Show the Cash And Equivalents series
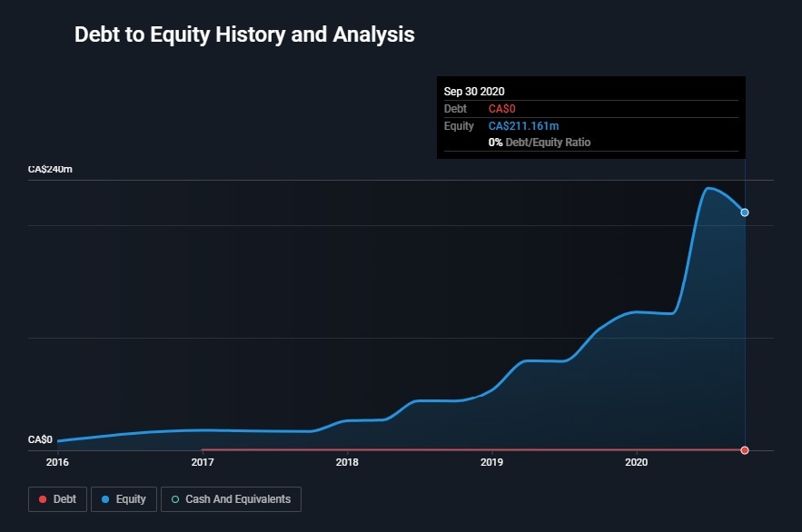Screen dimensions: 802x532 [x=231, y=499]
